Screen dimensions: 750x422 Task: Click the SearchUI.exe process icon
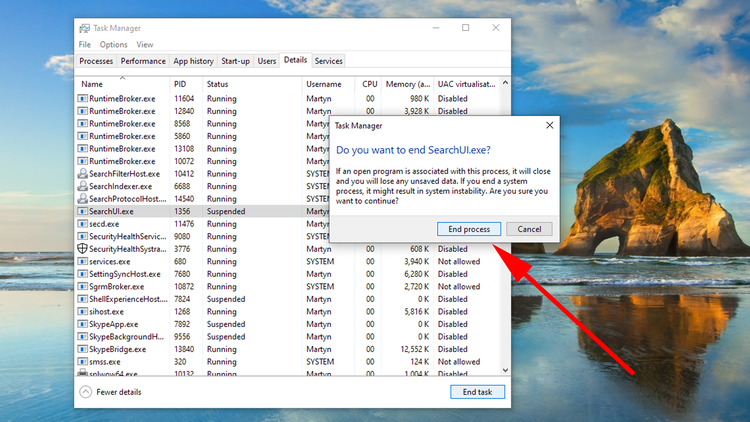[x=83, y=211]
